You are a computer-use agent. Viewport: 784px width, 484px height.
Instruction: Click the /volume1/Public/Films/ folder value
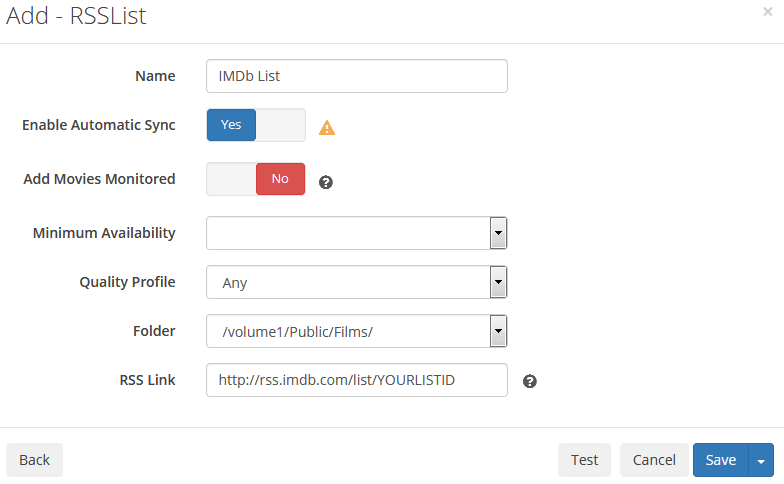coord(298,332)
